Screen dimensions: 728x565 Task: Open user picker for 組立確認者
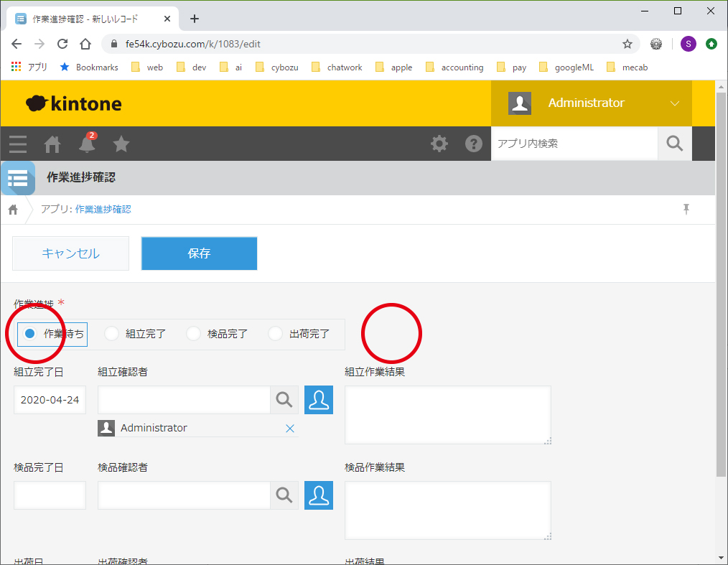319,400
